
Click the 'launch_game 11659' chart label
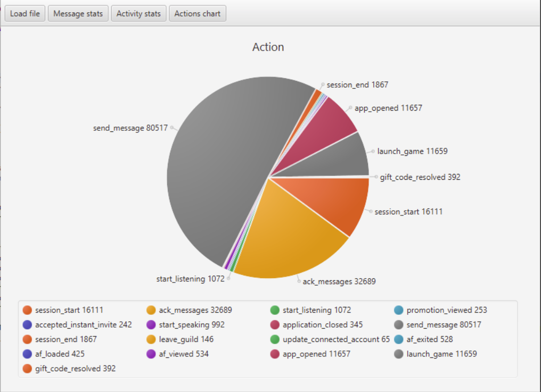(x=412, y=152)
